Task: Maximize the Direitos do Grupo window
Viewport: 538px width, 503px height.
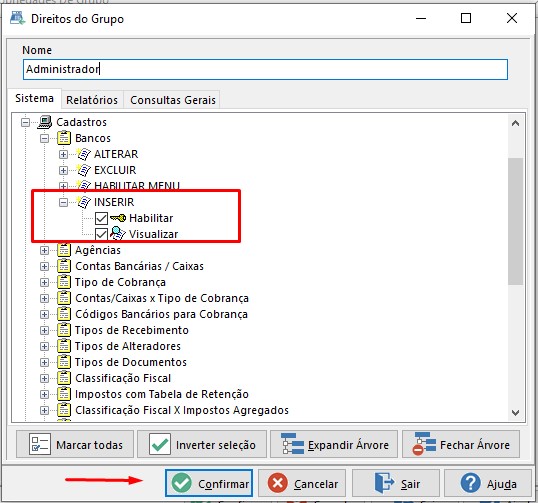Action: pyautogui.click(x=466, y=18)
